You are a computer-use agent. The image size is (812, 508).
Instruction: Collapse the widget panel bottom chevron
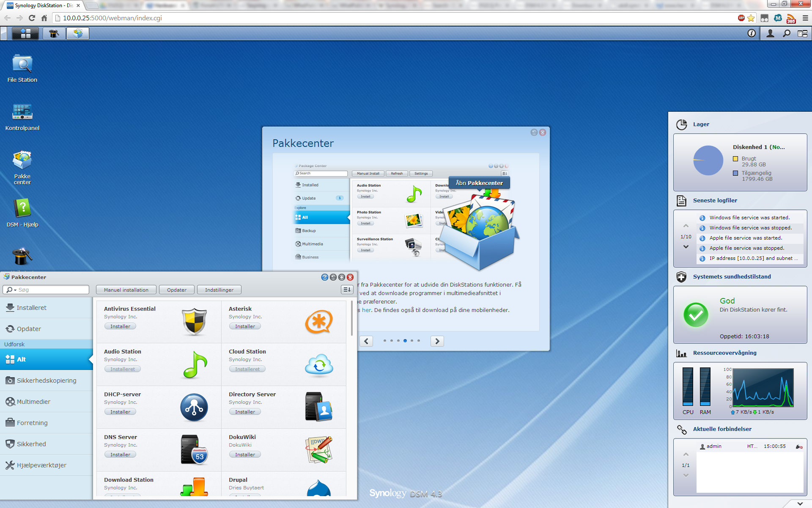click(x=800, y=504)
